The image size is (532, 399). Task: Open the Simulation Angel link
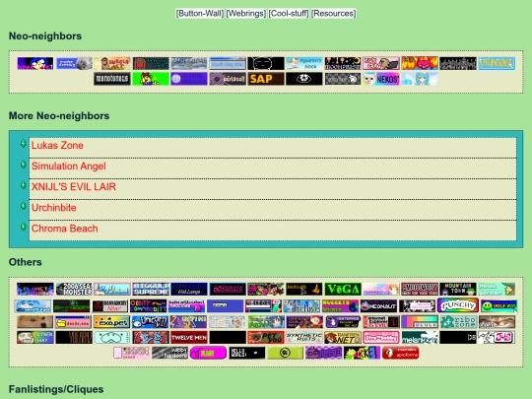coord(69,166)
